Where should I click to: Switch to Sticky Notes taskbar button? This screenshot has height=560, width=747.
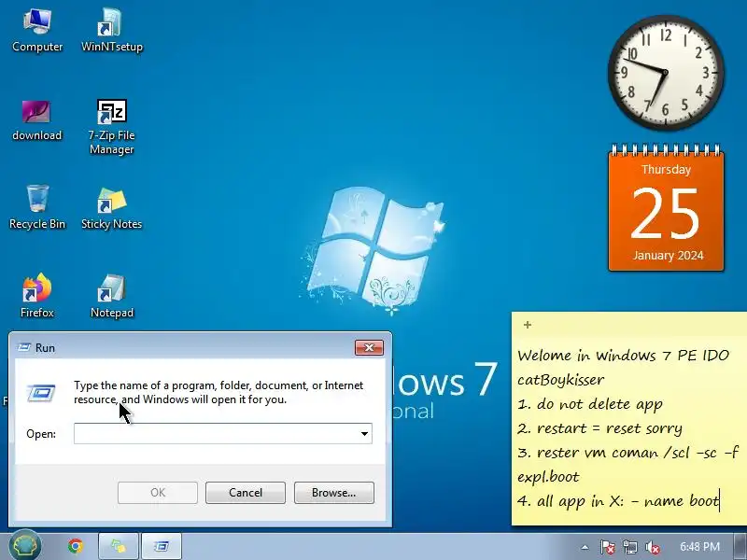coord(119,546)
